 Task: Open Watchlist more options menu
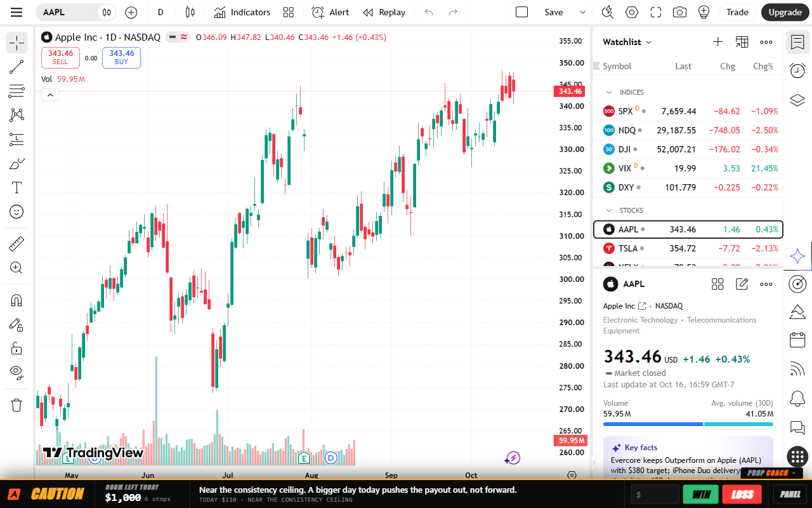click(766, 42)
